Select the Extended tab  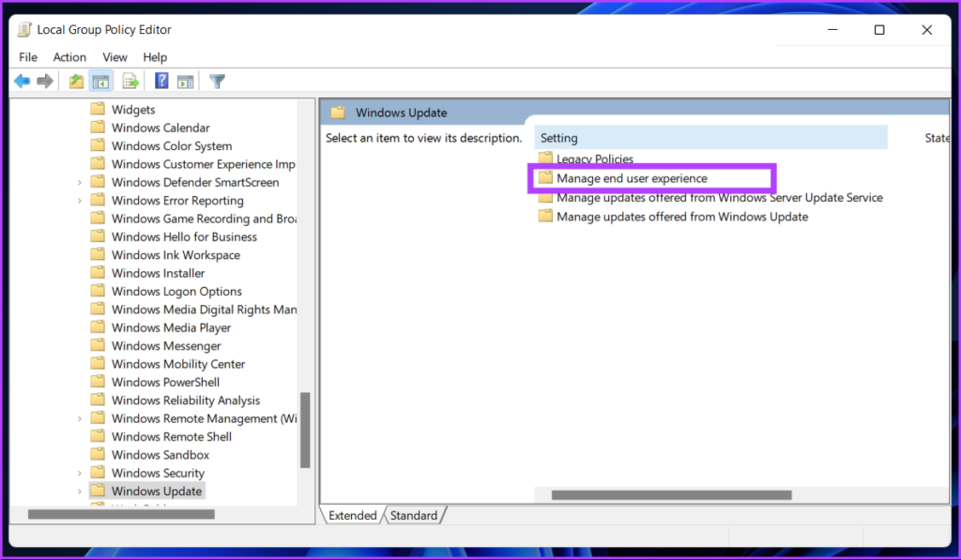point(352,516)
